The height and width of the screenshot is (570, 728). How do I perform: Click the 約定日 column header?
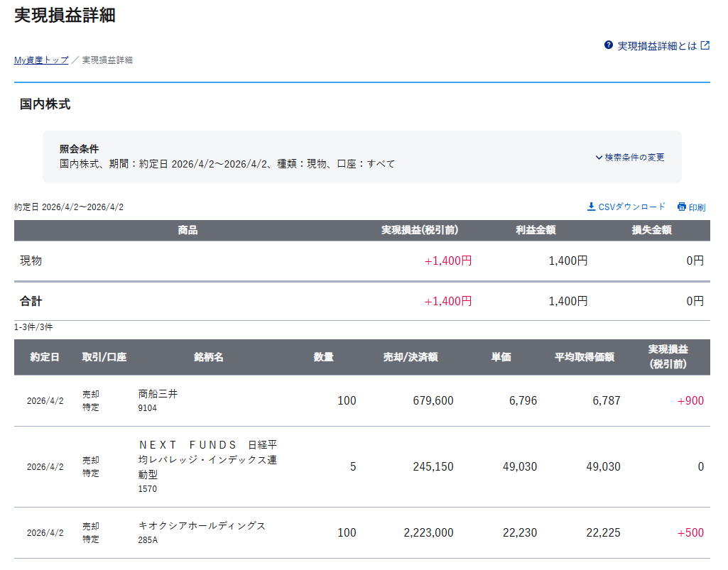tap(45, 357)
